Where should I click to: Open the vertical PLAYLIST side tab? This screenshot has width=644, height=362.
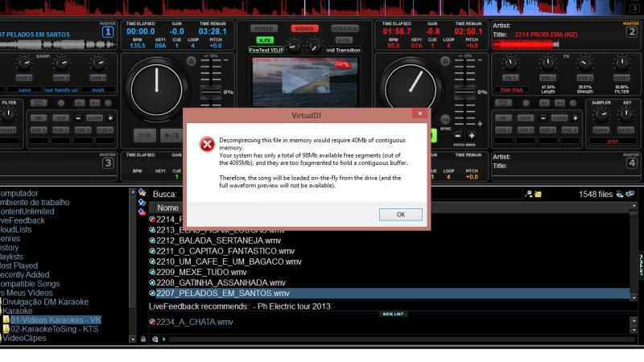640,265
